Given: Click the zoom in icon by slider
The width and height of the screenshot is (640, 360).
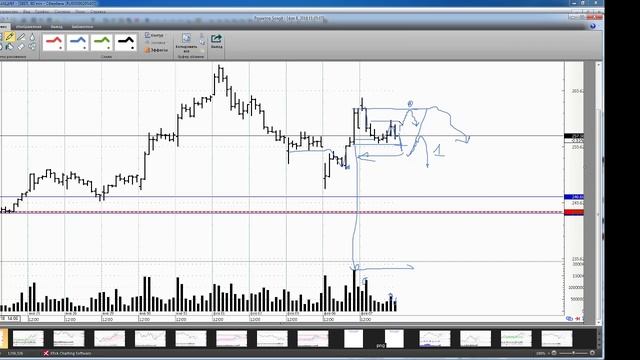Looking at the screenshot, I should click(x=592, y=353).
